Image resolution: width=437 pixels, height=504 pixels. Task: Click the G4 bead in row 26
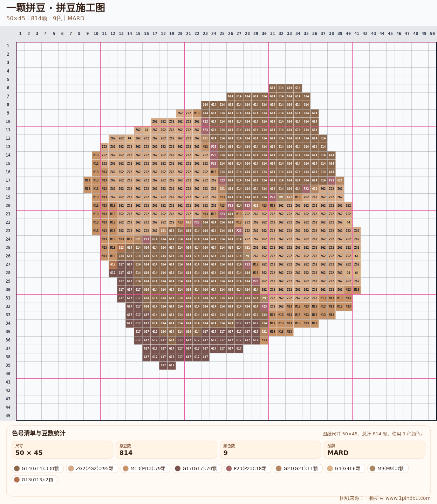[357, 256]
